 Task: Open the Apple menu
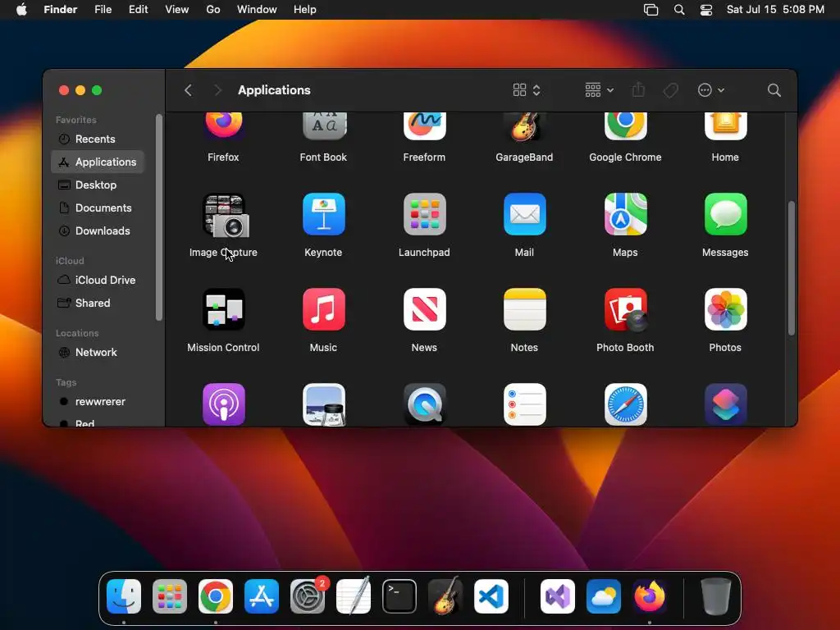[21, 10]
